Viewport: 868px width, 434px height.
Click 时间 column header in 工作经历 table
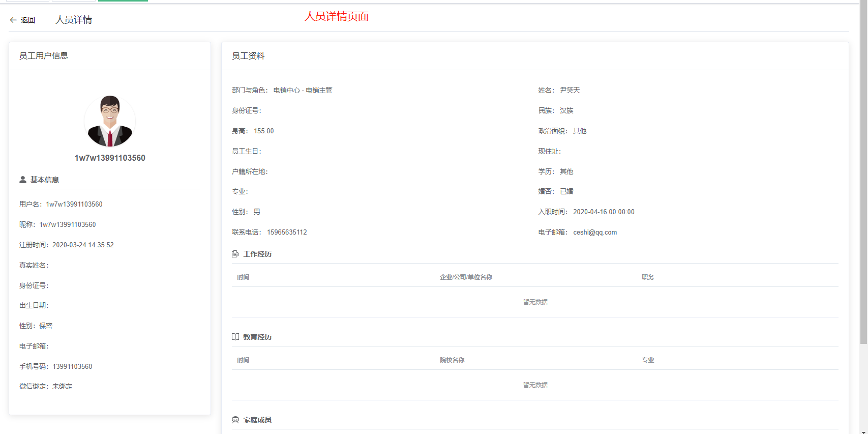[243, 277]
